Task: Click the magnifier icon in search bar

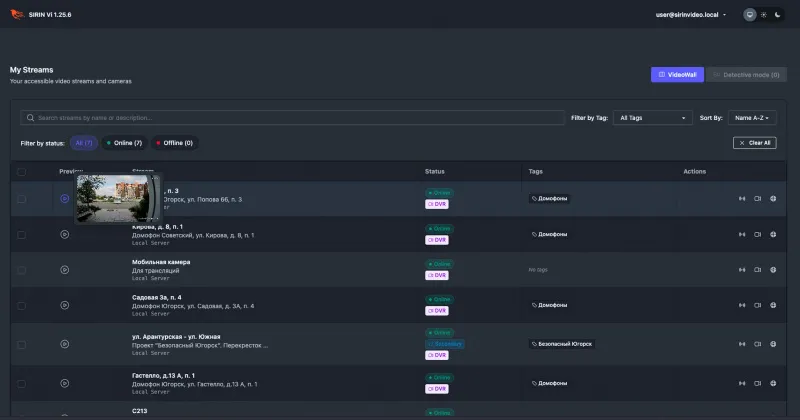Action: [31, 118]
